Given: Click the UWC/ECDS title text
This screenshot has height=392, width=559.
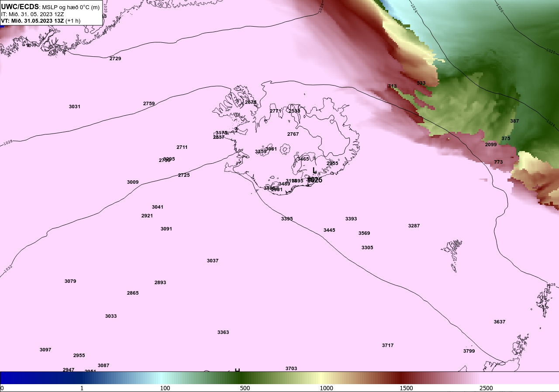Looking at the screenshot, I should click(20, 7).
